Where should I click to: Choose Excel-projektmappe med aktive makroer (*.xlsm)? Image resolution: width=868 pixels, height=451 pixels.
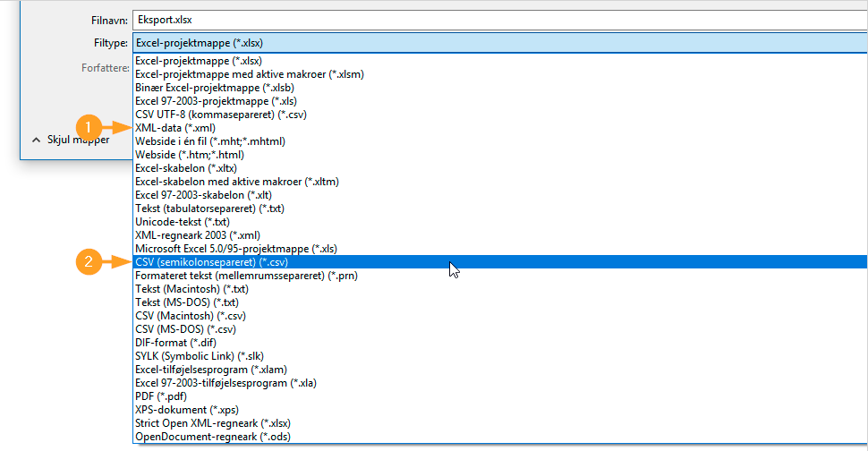point(500,74)
